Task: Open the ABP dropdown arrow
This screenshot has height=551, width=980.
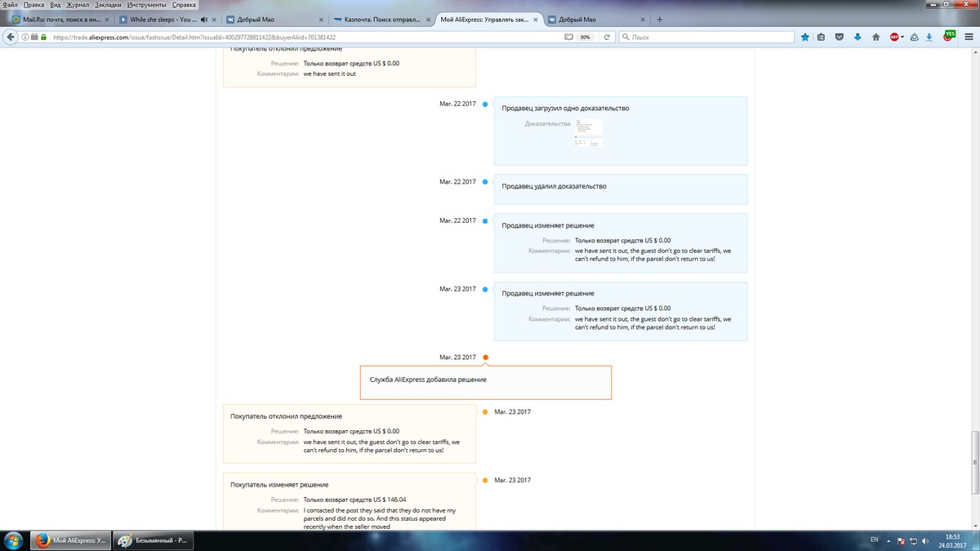Action: [x=903, y=37]
